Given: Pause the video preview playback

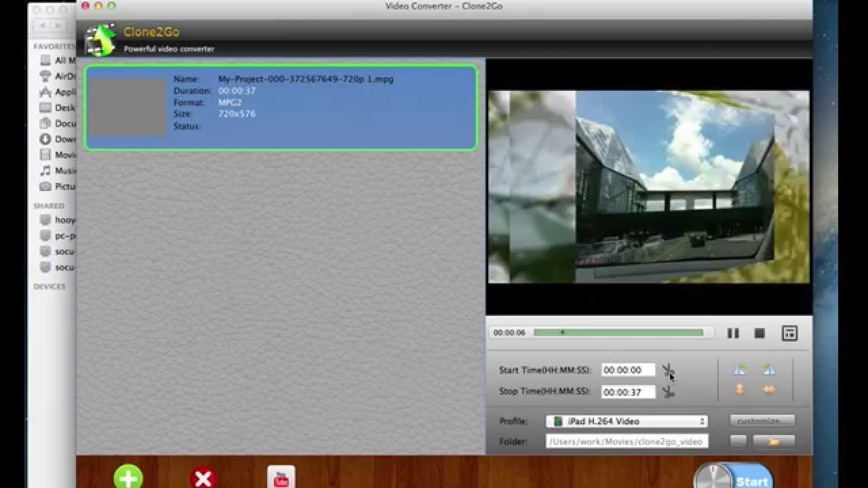Looking at the screenshot, I should tap(733, 333).
